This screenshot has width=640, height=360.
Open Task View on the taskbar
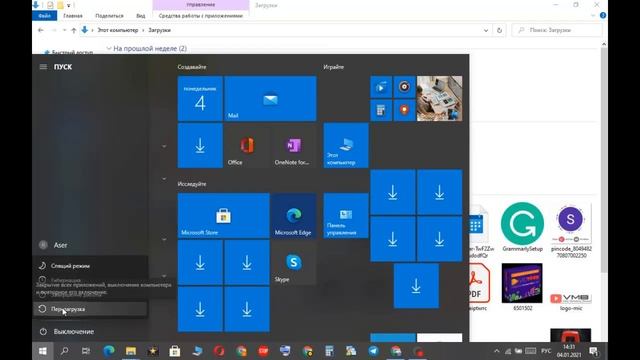(x=86, y=351)
